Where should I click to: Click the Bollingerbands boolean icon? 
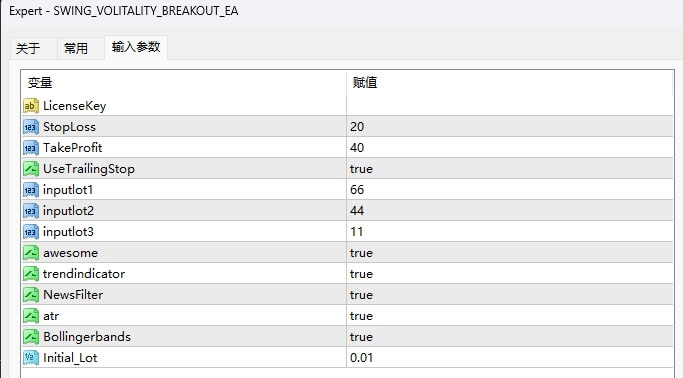(31, 337)
